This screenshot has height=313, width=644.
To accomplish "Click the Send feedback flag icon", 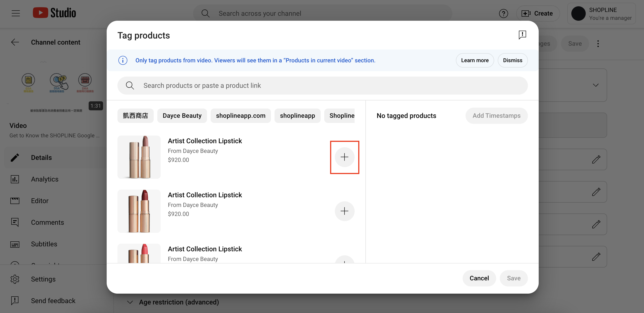I will pos(15,300).
